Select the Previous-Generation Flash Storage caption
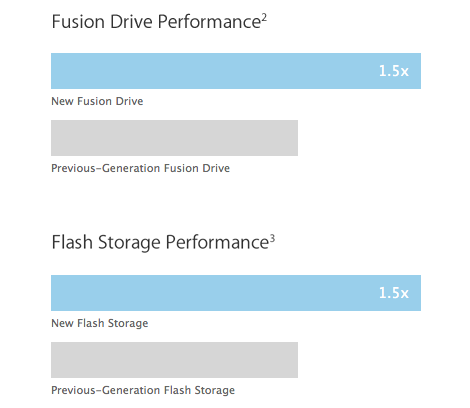 point(143,390)
